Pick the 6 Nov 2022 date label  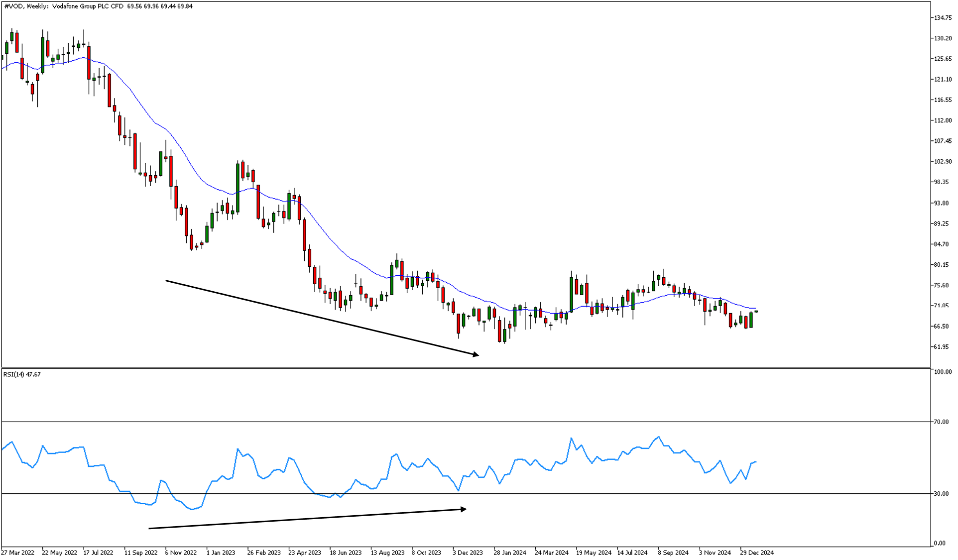pos(181,553)
